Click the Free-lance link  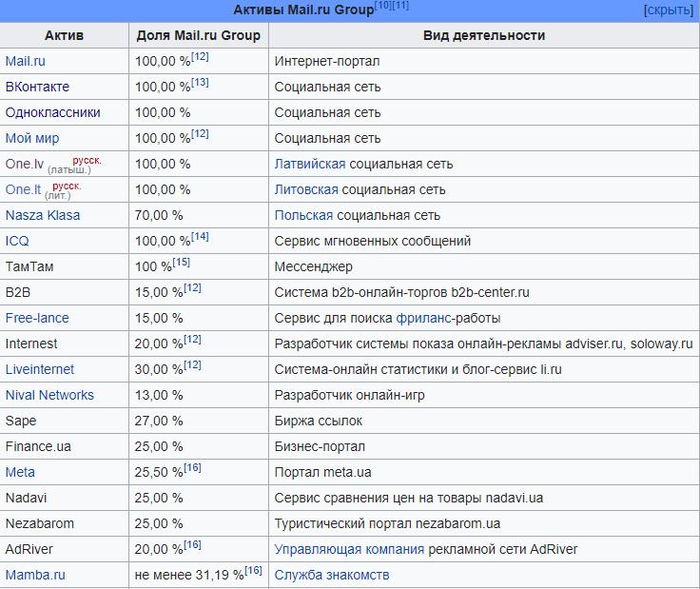[37, 318]
